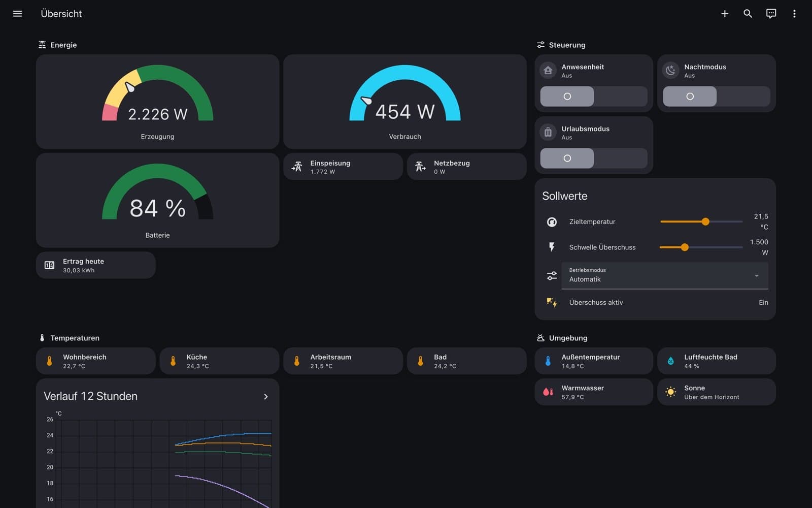Open the three-dot overflow menu

pyautogui.click(x=794, y=14)
